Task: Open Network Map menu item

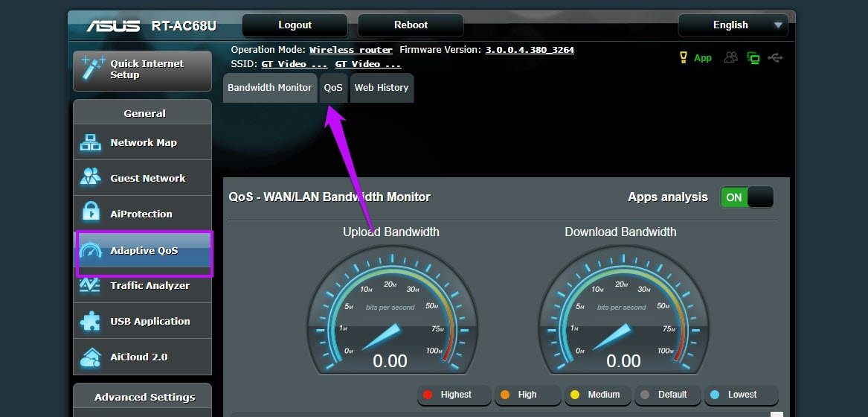Action: click(x=142, y=142)
